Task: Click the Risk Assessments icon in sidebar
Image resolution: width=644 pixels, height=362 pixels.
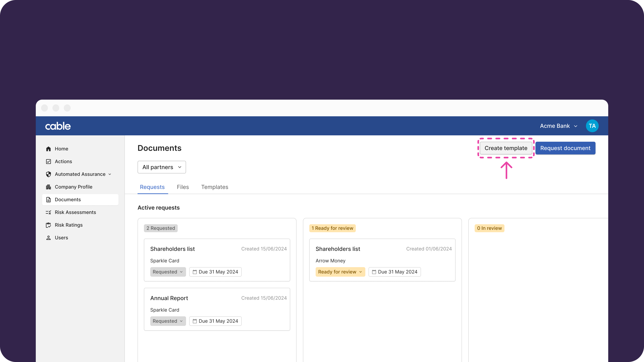Action: click(48, 212)
